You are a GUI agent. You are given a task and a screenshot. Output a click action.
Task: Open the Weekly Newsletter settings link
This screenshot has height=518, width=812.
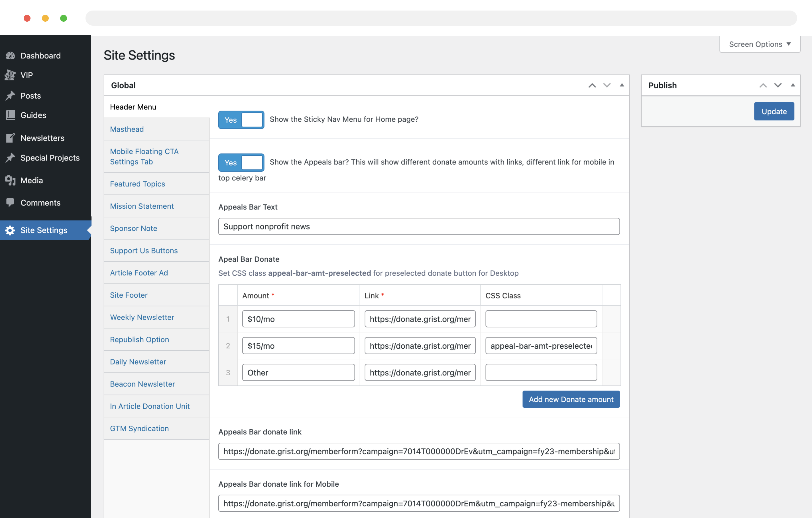point(142,317)
